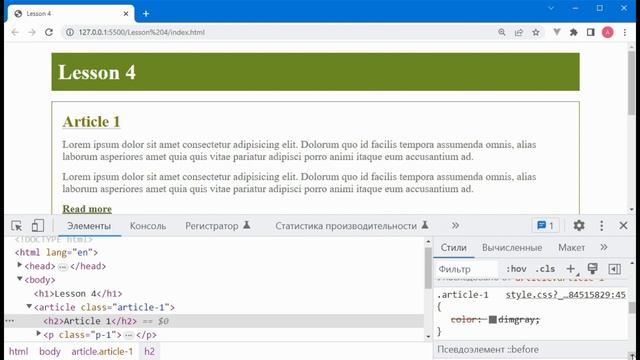640x360 pixels.
Task: Toggle rendering emulations paintbrush icon
Action: tap(592, 268)
